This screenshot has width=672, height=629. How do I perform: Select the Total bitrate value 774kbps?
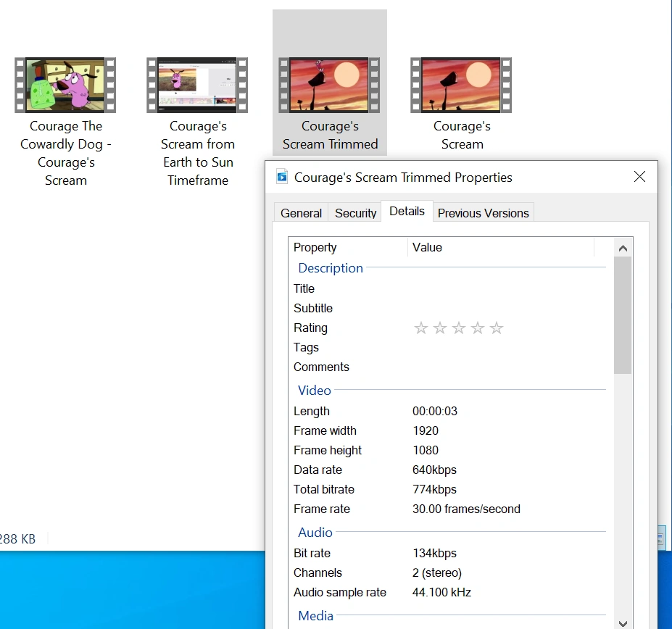point(434,489)
